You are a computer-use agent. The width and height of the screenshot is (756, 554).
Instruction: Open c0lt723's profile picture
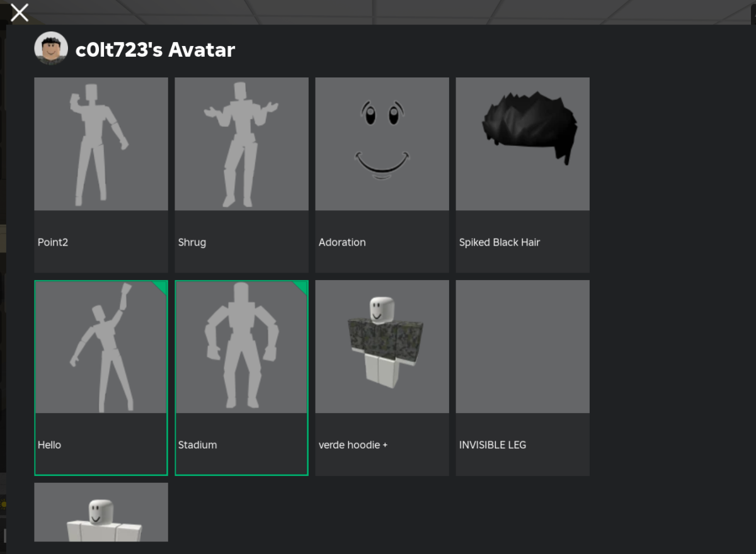tap(51, 48)
